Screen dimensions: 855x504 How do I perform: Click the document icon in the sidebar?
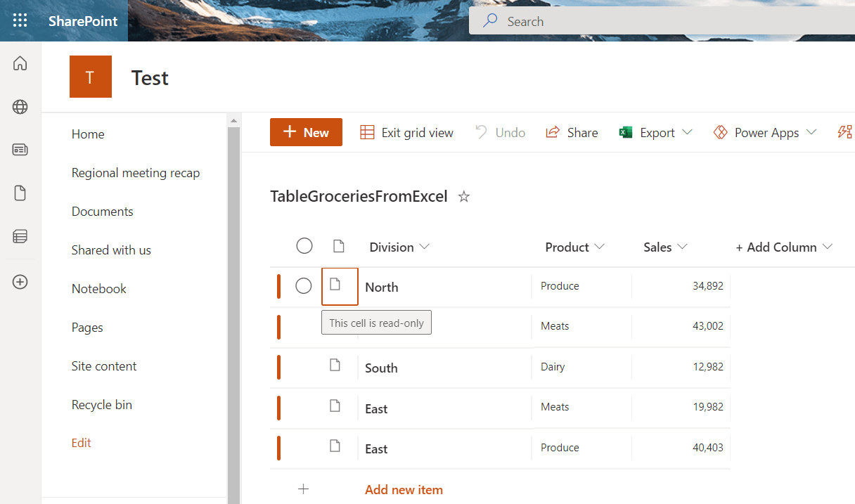[x=20, y=193]
